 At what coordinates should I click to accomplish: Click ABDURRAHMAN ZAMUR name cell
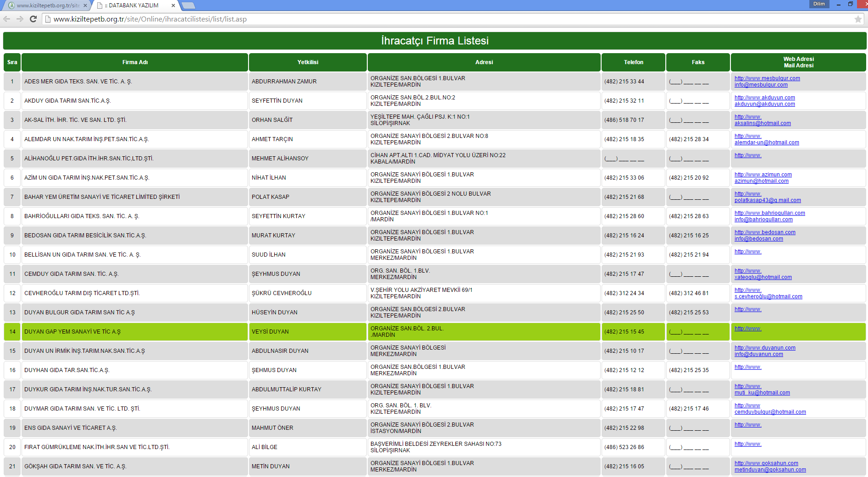(x=308, y=82)
